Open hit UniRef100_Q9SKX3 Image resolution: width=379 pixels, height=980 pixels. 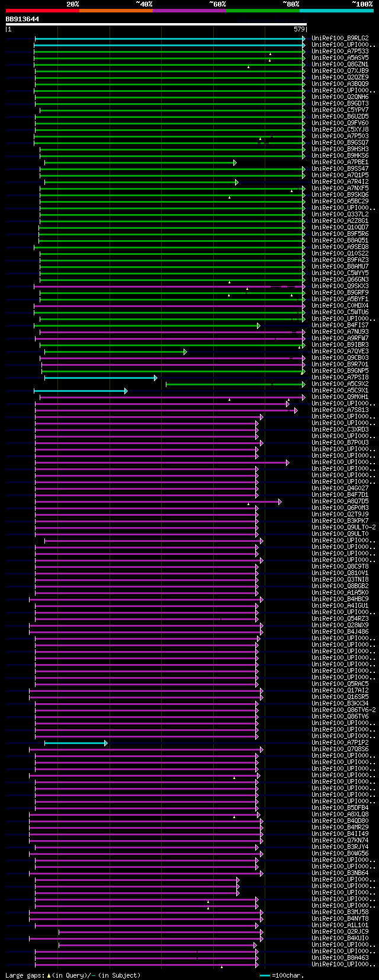click(x=340, y=286)
